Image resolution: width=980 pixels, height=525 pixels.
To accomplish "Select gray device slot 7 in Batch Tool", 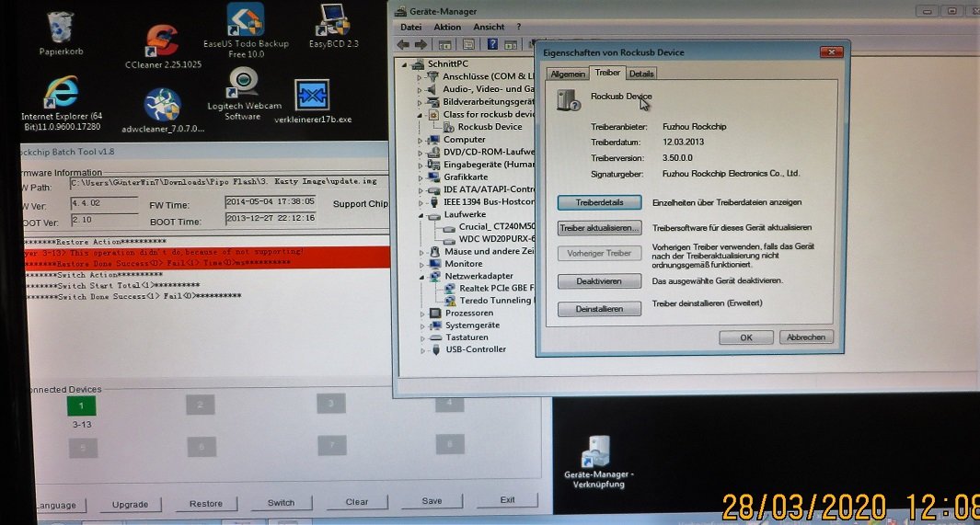I will [x=332, y=445].
